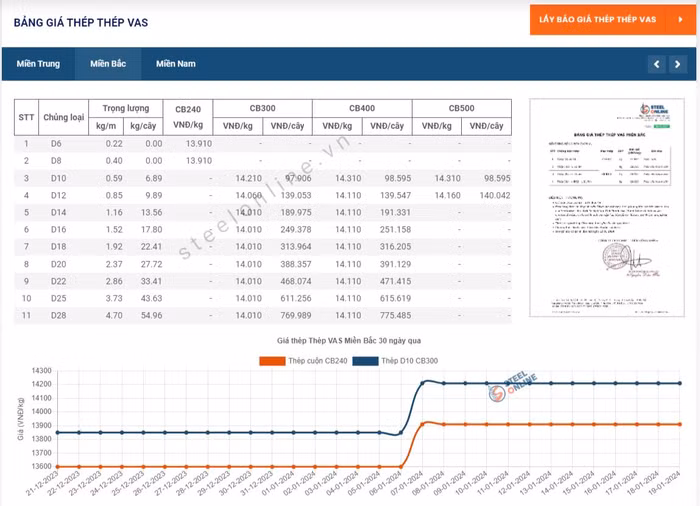The height and width of the screenshot is (506, 700).
Task: Click the Chủng loại column header
Action: (x=63, y=117)
